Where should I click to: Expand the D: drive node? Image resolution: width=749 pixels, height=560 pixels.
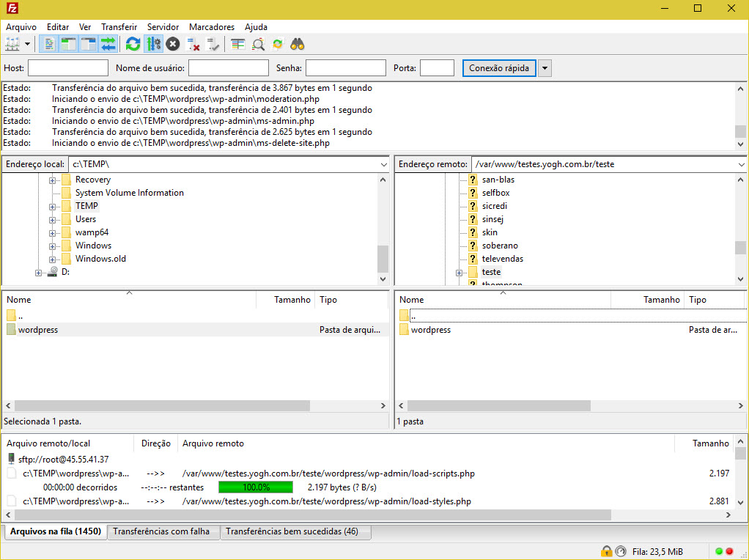[38, 273]
